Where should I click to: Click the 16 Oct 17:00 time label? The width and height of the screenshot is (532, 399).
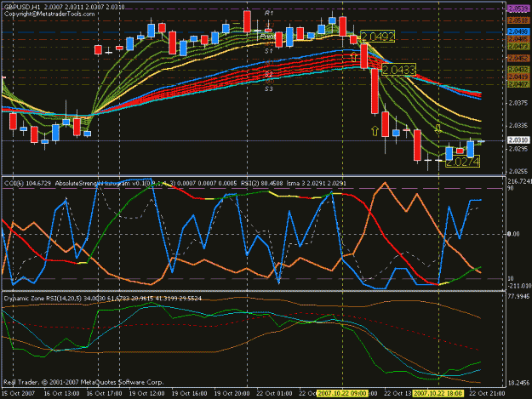click(104, 394)
